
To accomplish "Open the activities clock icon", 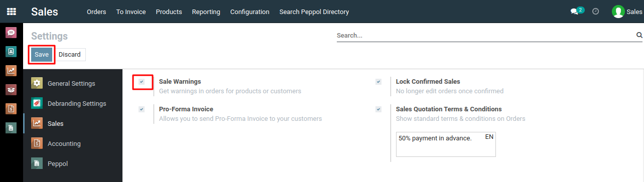I will point(596,12).
